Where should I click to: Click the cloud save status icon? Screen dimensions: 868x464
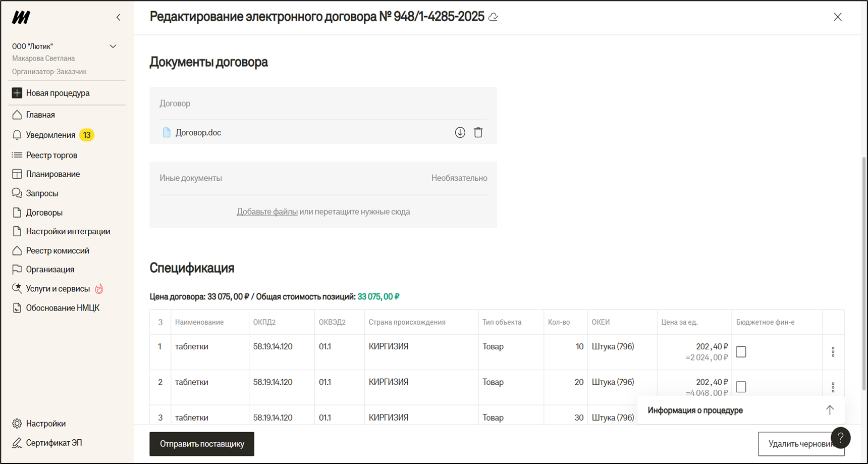(494, 17)
